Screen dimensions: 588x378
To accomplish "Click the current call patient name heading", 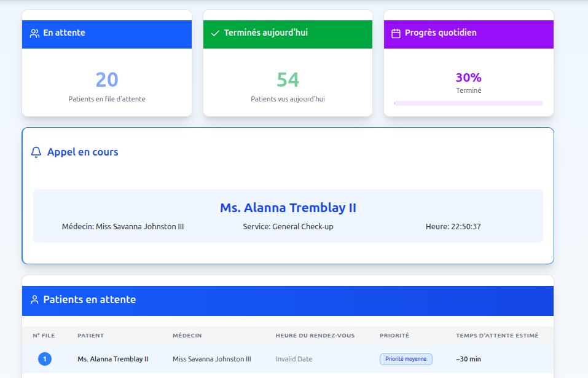I will [x=288, y=208].
